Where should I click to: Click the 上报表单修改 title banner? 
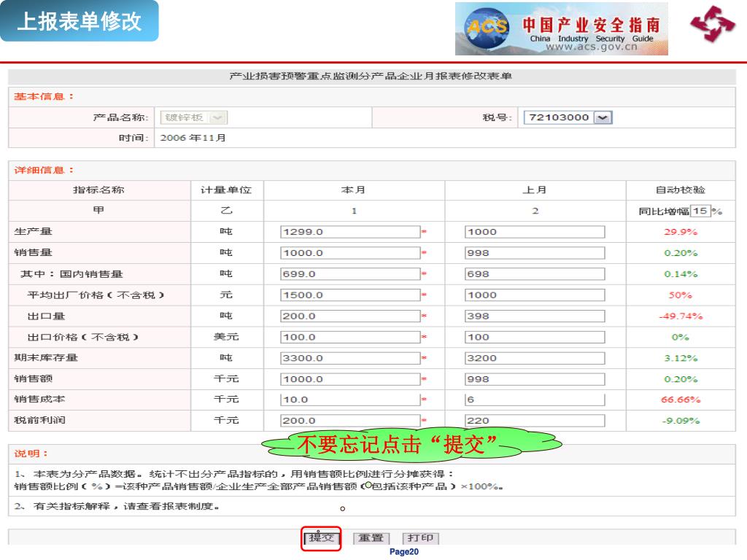tap(80, 22)
